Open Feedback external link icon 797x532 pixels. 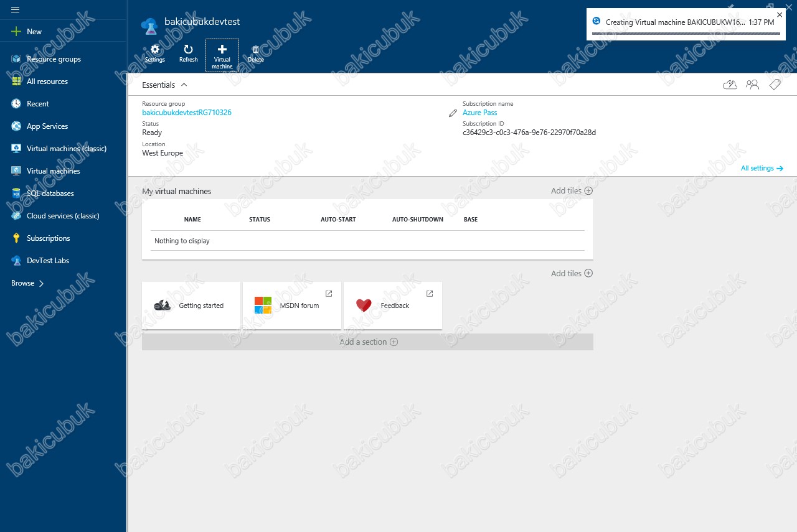point(430,293)
